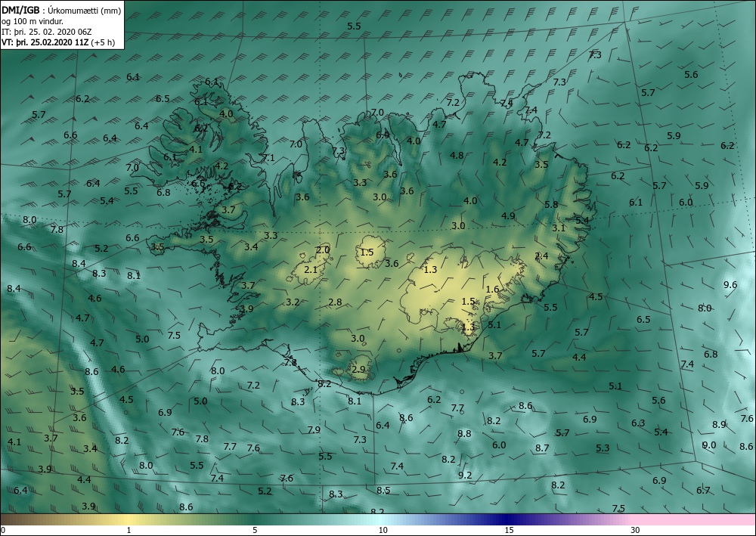Click the map value '9.6'
This screenshot has height=536, width=756.
tap(730, 284)
